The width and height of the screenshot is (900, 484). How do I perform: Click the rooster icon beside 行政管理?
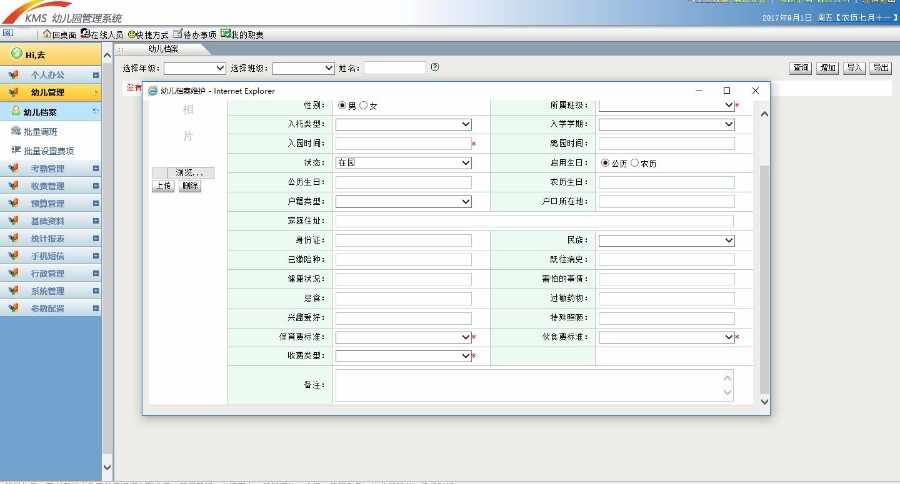[x=13, y=273]
